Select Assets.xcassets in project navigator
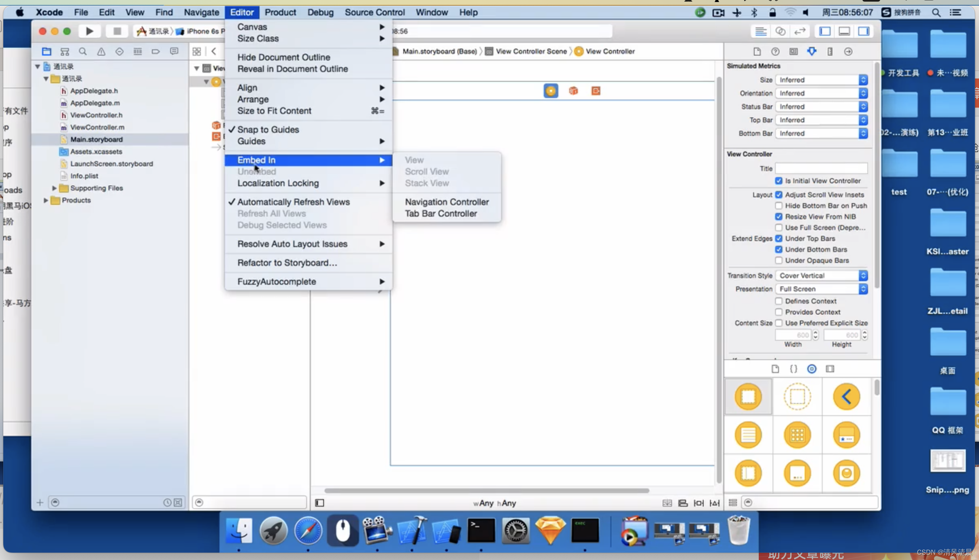 [96, 151]
